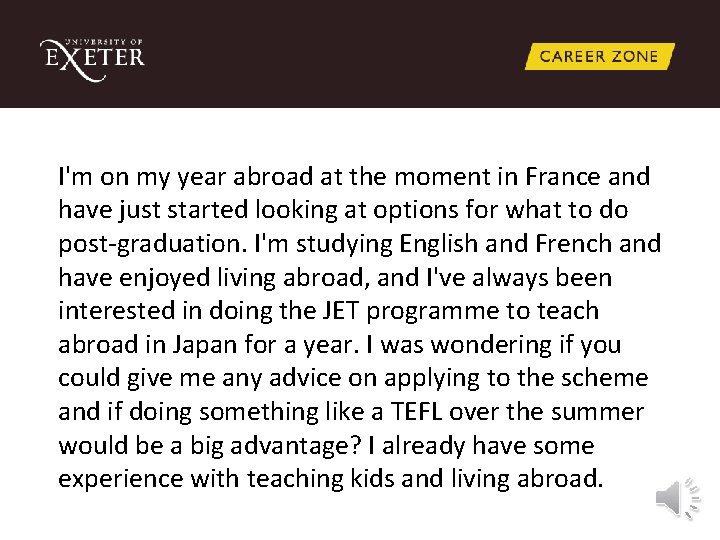Click the University of Exeter logo
The height and width of the screenshot is (540, 720).
pos(92,56)
